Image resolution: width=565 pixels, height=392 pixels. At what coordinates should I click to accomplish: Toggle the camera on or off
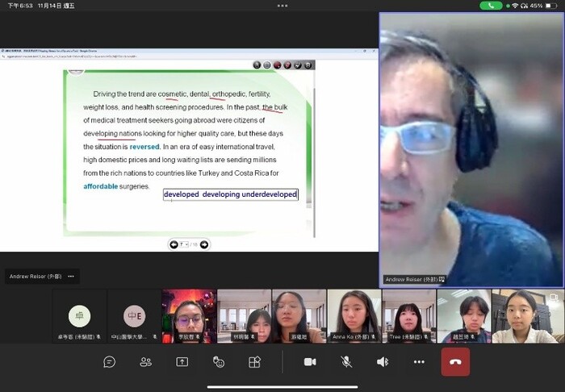point(310,362)
